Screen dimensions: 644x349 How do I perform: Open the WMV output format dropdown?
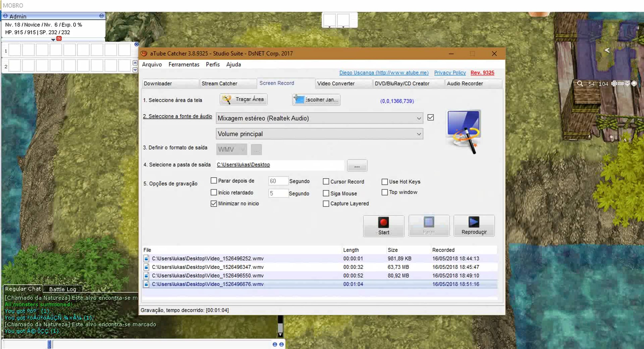click(x=232, y=149)
